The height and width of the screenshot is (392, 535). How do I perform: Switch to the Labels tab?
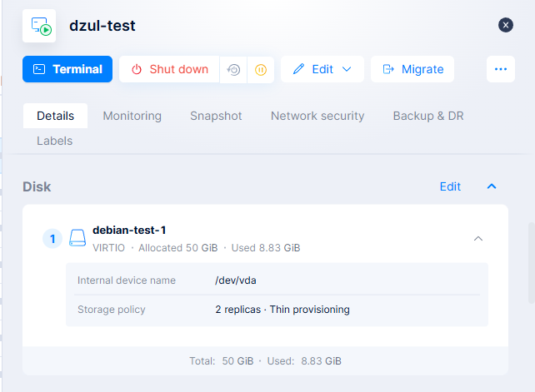(x=54, y=141)
